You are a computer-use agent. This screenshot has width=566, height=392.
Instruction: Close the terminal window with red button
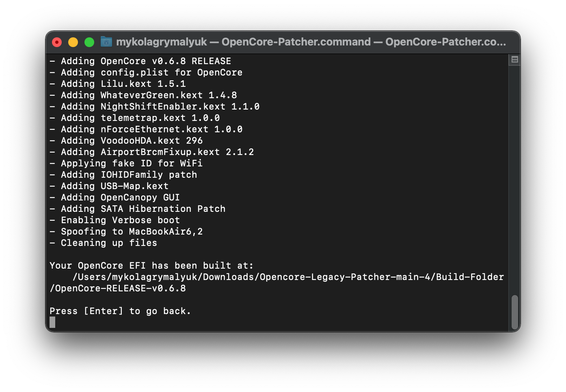tap(57, 42)
